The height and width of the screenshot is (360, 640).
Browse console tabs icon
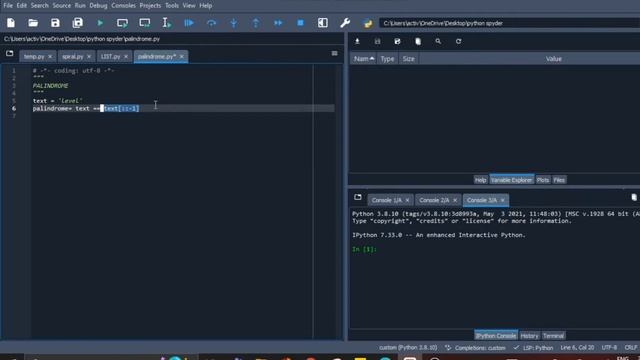pos(358,197)
